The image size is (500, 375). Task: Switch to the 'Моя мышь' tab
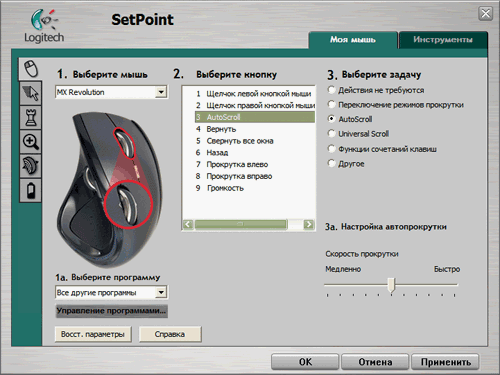(x=353, y=40)
